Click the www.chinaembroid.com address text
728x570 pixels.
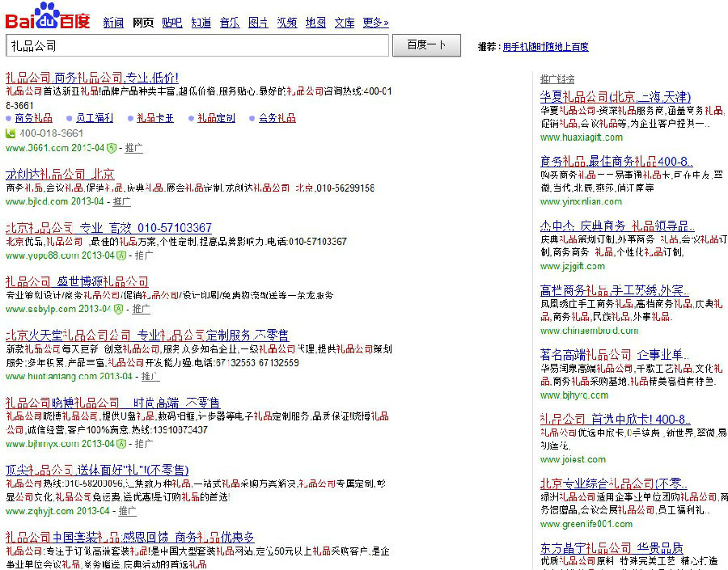point(590,331)
